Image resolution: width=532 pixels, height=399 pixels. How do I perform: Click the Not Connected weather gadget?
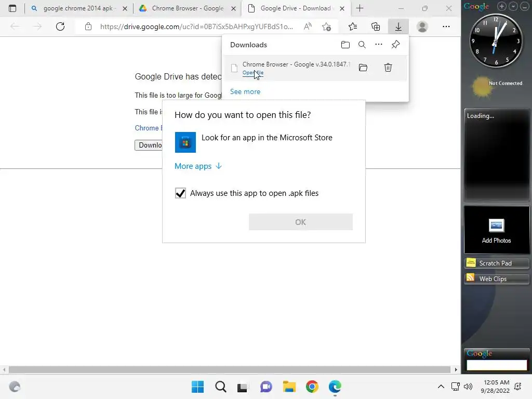coord(497,87)
